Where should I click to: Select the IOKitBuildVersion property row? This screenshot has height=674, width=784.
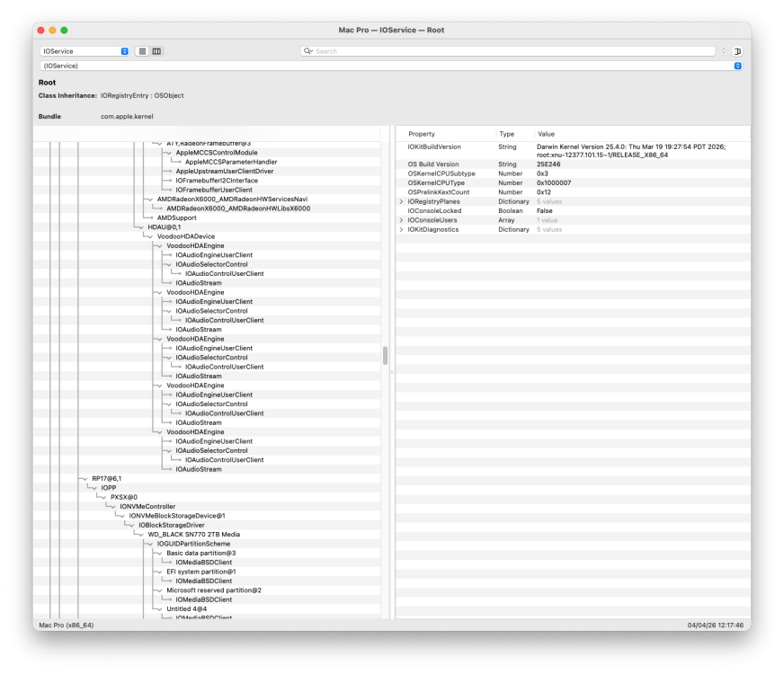573,151
